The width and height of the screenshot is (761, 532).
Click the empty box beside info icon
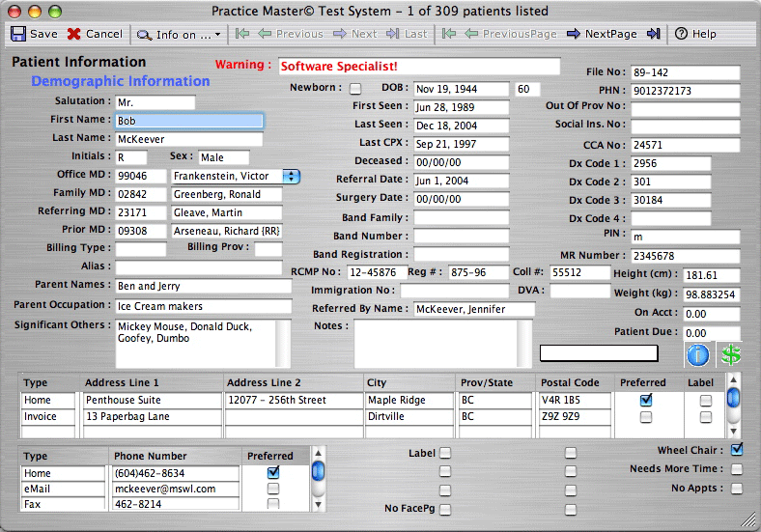pos(599,353)
